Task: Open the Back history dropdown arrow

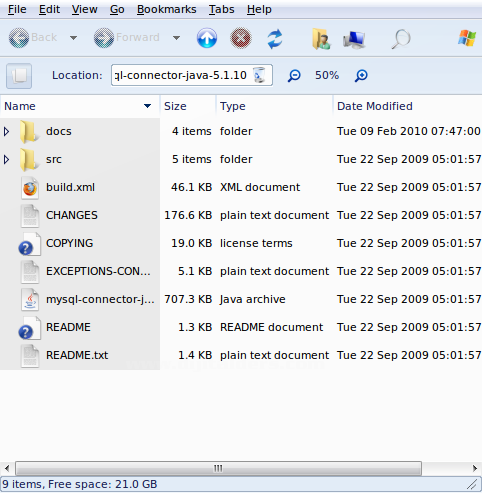Action: pyautogui.click(x=73, y=38)
